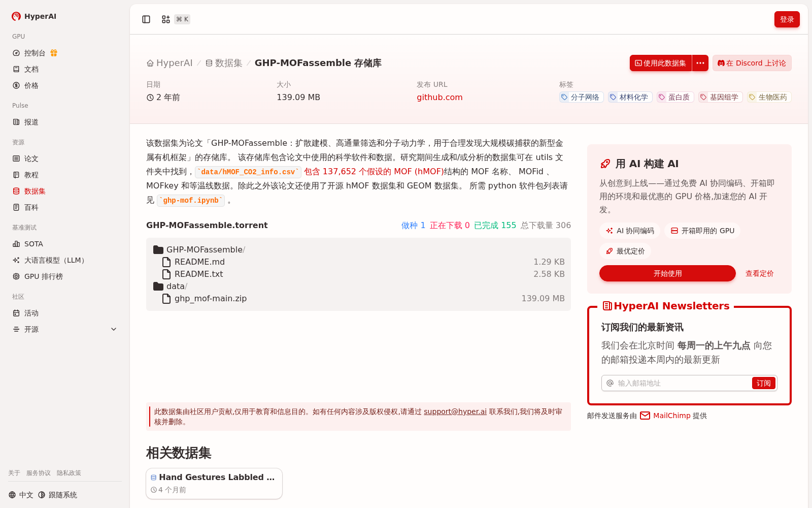Focus the 输入邮箱地址 email field
The image size is (812, 508).
[x=683, y=383]
